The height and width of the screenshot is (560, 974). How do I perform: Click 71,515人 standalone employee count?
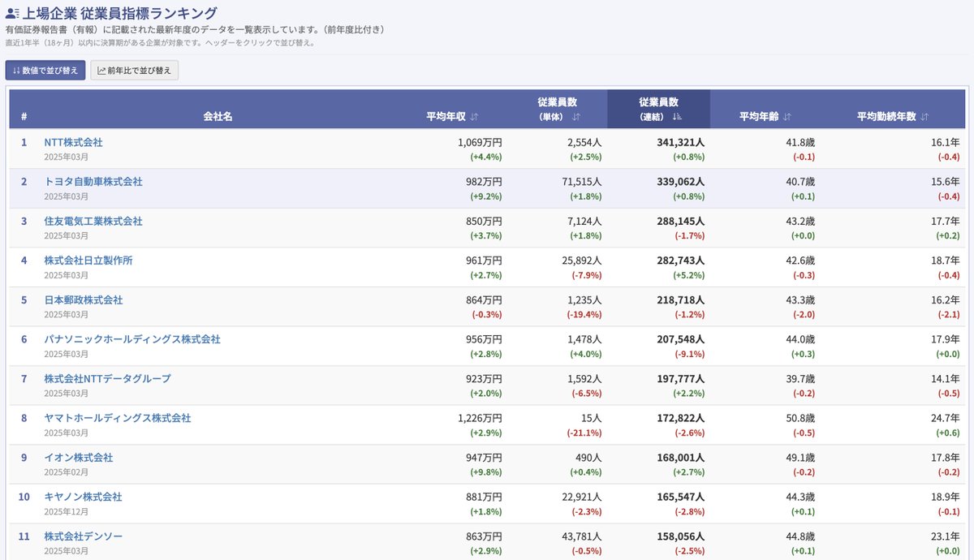tap(580, 182)
